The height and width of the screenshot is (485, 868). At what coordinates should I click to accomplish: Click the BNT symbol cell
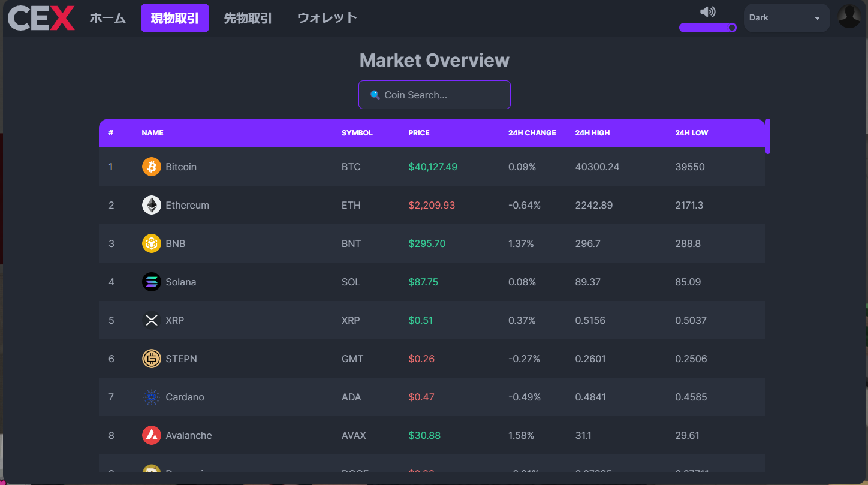(x=351, y=243)
